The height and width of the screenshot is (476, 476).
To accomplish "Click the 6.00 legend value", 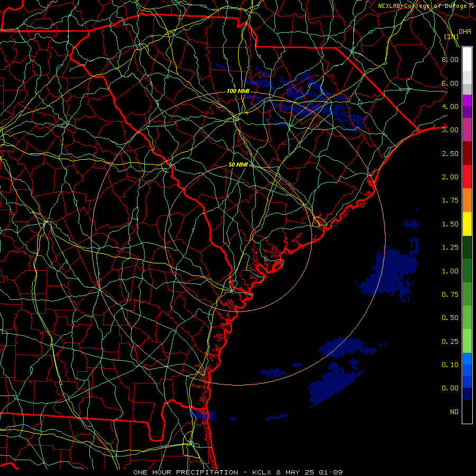I will point(450,83).
